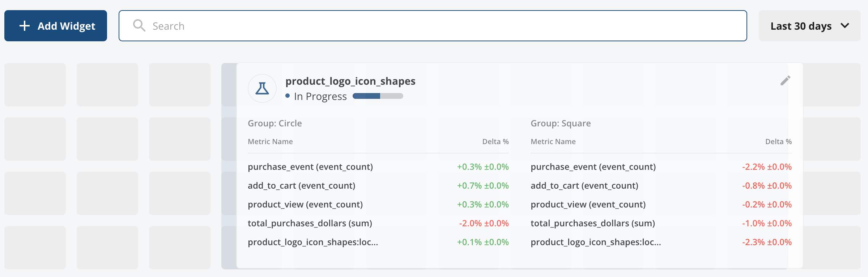The image size is (868, 277).
Task: Click the Add Widget button
Action: pos(56,26)
